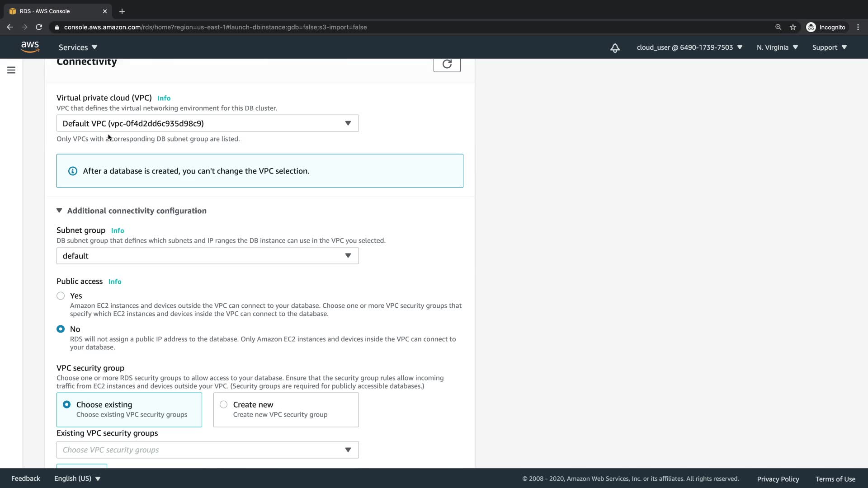Open Chrome three-dot options menu
868x488 pixels.
pos(858,27)
